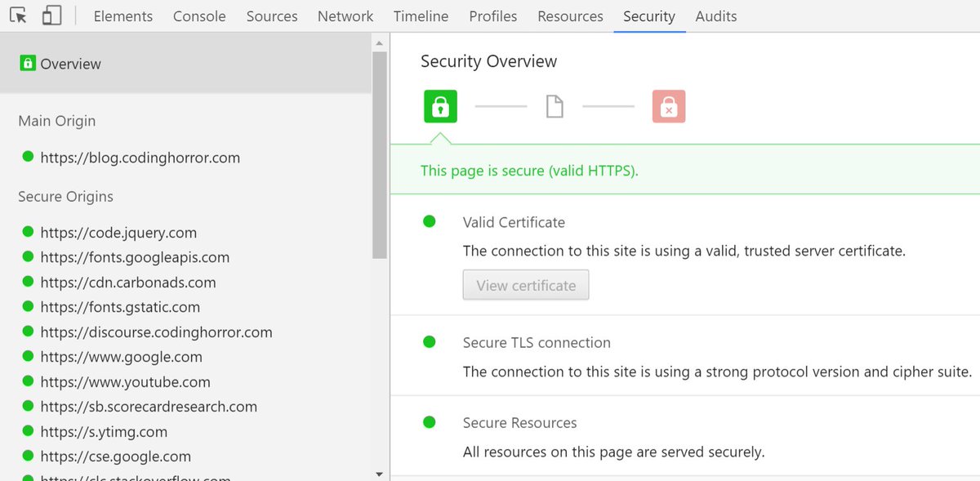The height and width of the screenshot is (481, 980).
Task: Click the green dot next to Secure TLS connection
Action: 430,342
